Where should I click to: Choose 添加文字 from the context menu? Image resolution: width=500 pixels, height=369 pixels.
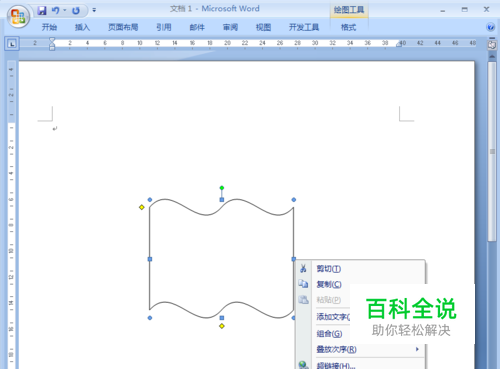pyautogui.click(x=333, y=317)
